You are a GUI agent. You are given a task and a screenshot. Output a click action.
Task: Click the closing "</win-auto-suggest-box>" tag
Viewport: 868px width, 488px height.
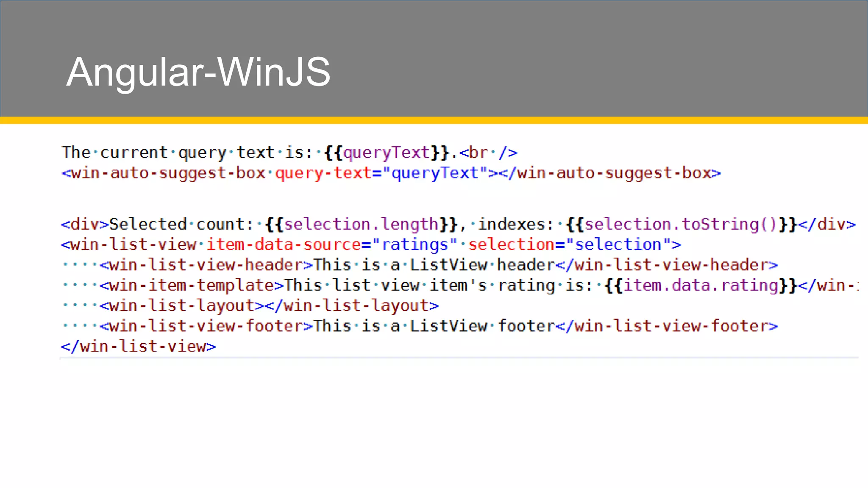[x=610, y=173]
